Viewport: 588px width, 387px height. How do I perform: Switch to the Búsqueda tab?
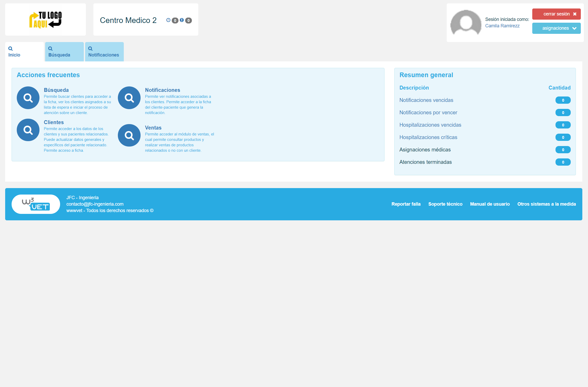[x=64, y=52]
